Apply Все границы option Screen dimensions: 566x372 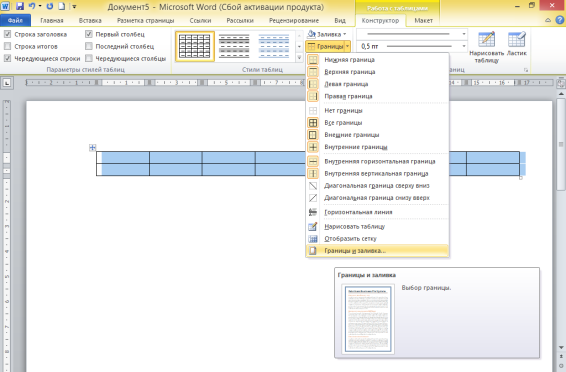pos(377,123)
